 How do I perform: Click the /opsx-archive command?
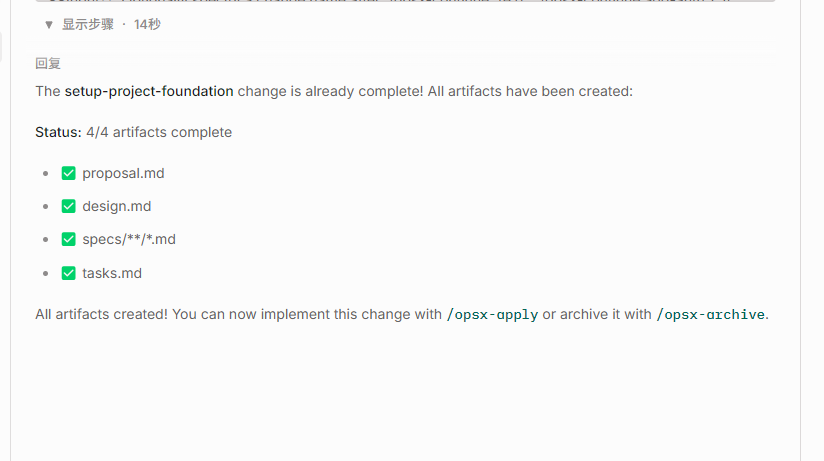(x=710, y=314)
